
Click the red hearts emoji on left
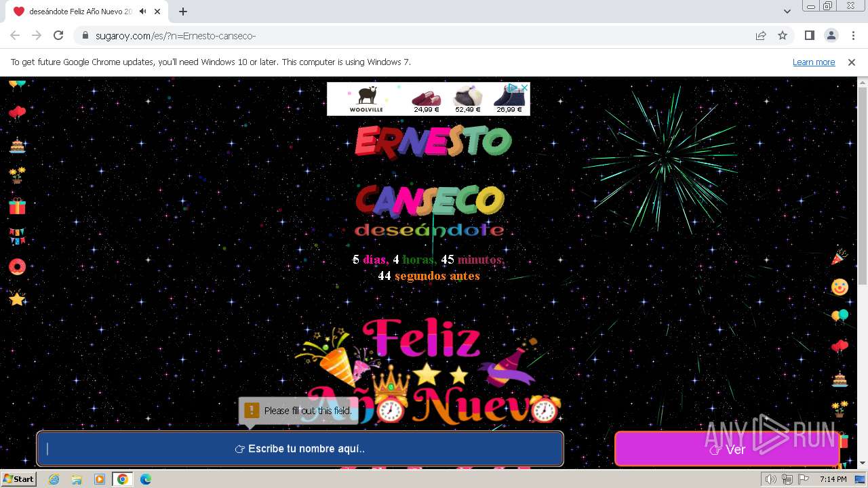(17, 113)
